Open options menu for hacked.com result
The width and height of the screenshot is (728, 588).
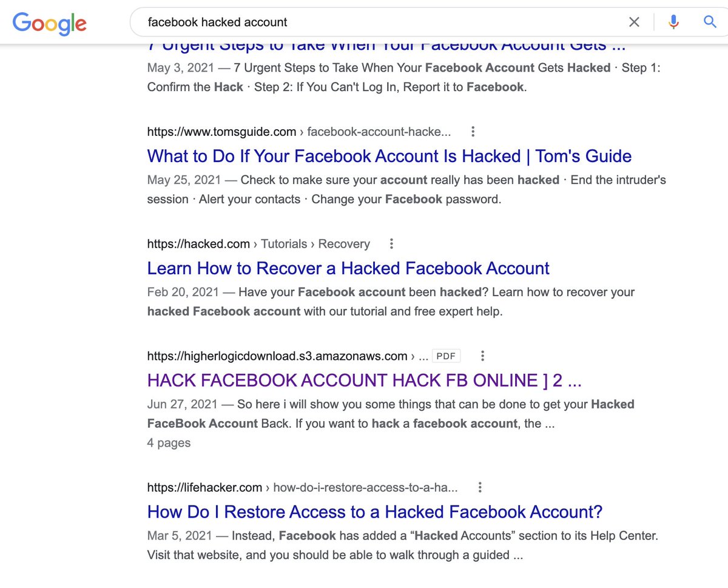[392, 244]
